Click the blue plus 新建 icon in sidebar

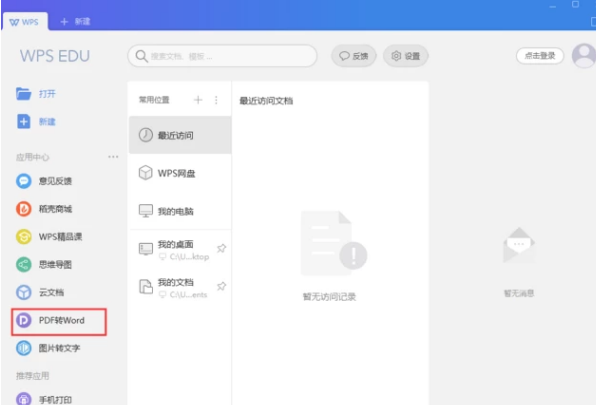[x=24, y=122]
